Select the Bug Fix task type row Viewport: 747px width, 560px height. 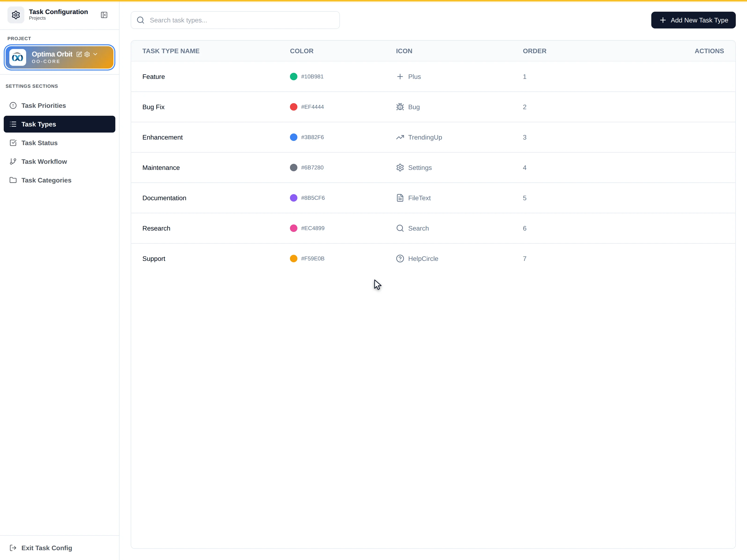pyautogui.click(x=433, y=107)
